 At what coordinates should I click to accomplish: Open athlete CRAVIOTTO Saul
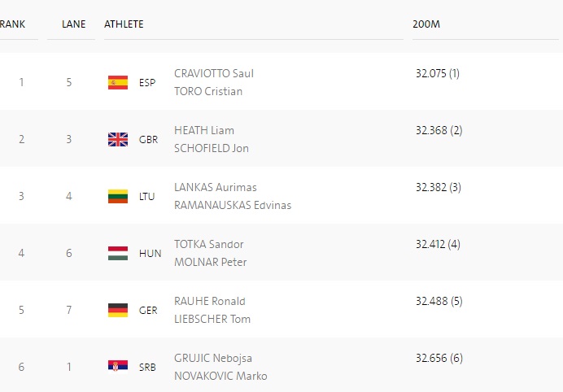pyautogui.click(x=214, y=73)
